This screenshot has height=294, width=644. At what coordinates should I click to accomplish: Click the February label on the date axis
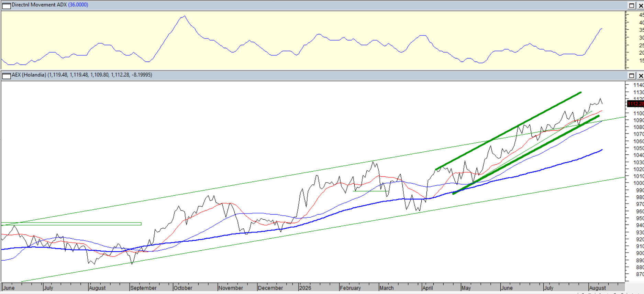pyautogui.click(x=350, y=288)
